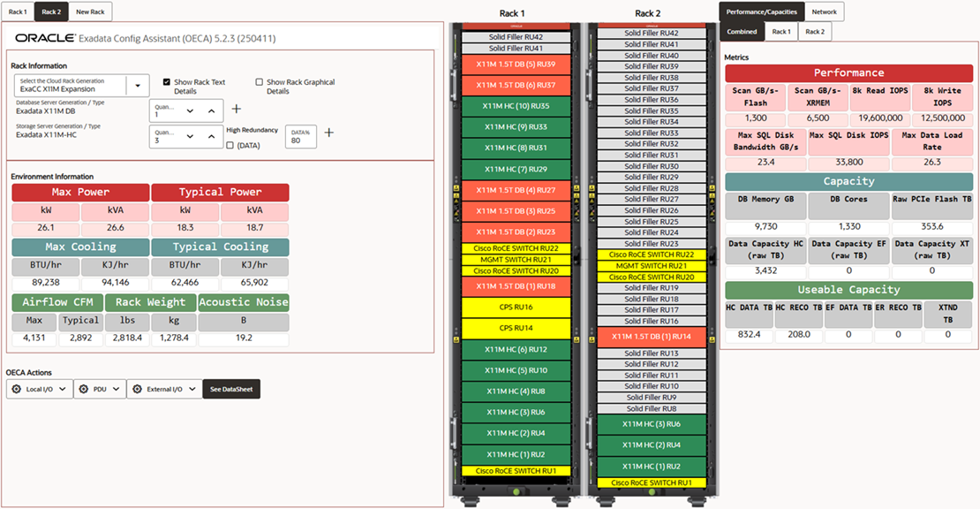Select X11M 1.5T DB (6) RU37 server
Screen dimensions: 980x509
516,85
